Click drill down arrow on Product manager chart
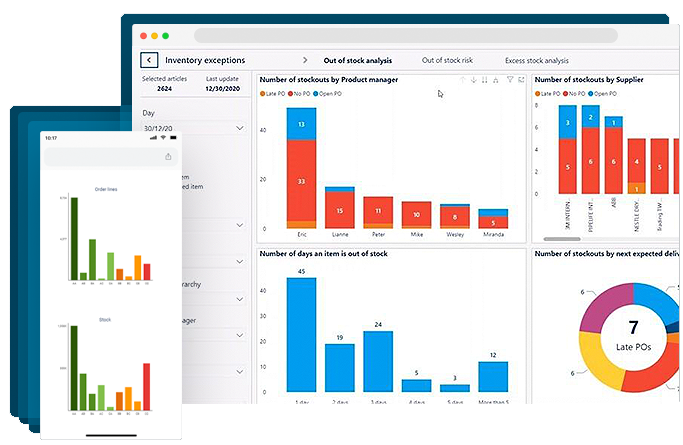683x445 pixels. pos(473,79)
